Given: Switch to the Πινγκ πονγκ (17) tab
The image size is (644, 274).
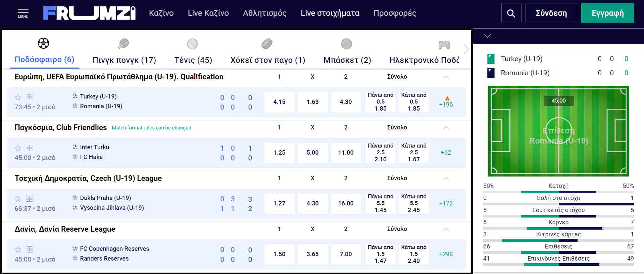Looking at the screenshot, I should (124, 60).
